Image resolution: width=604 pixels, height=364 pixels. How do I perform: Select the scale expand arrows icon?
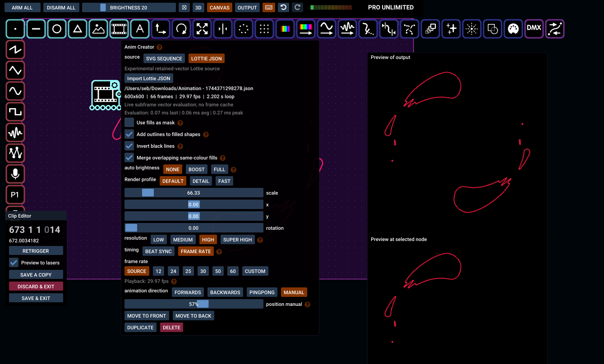[202, 29]
